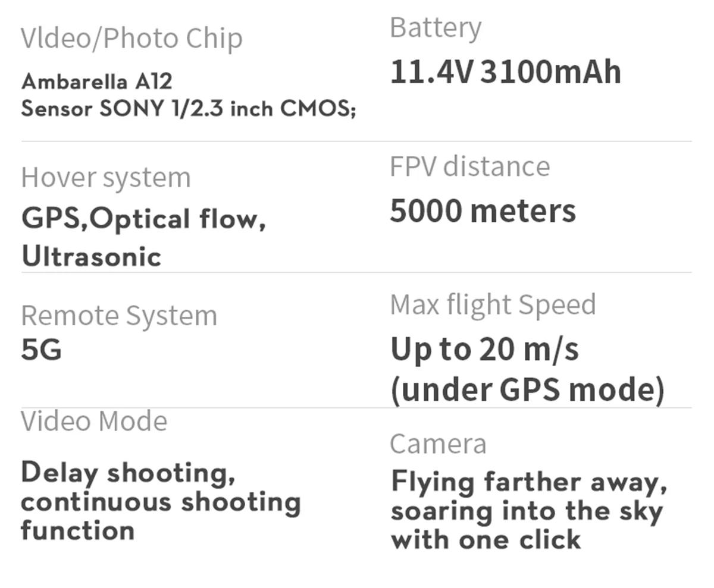Click the Video Mode heading
This screenshot has width=714, height=588.
click(x=94, y=422)
